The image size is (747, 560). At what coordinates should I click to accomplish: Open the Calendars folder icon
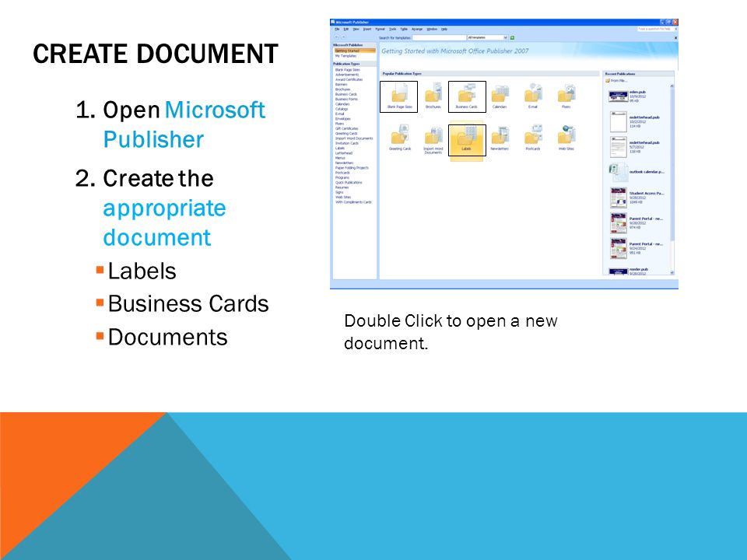click(500, 94)
